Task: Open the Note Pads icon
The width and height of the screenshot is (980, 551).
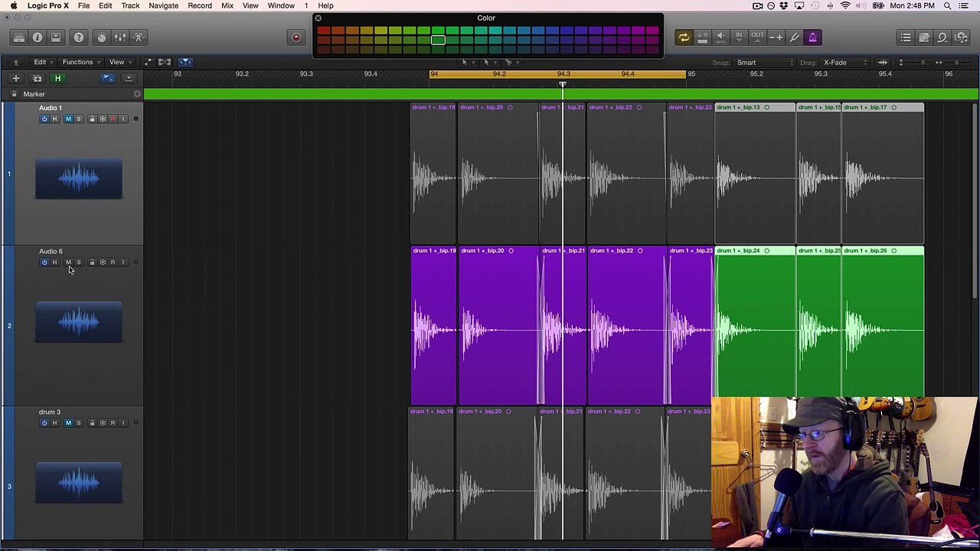Action: (x=924, y=37)
